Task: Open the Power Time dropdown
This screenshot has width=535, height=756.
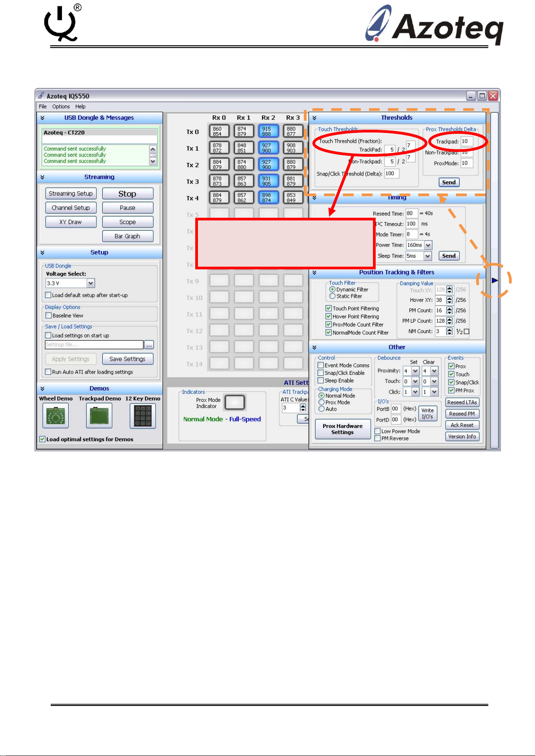Action: (428, 245)
